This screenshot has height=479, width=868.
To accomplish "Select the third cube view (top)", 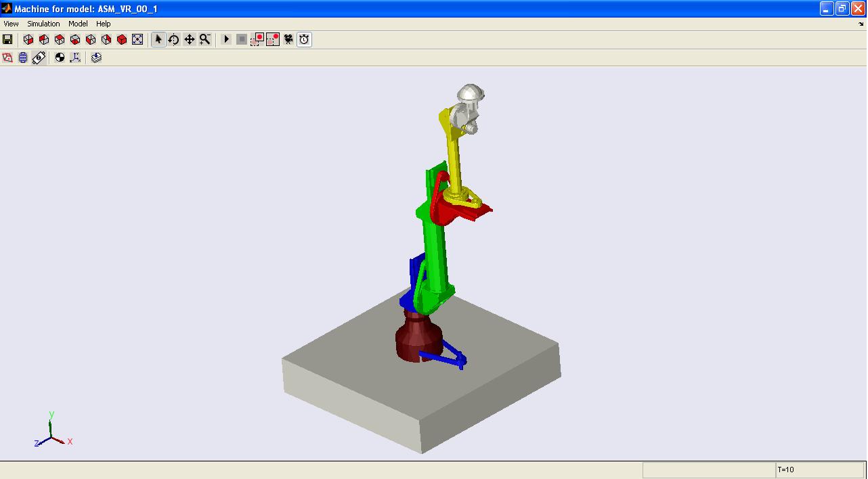I will (x=60, y=39).
